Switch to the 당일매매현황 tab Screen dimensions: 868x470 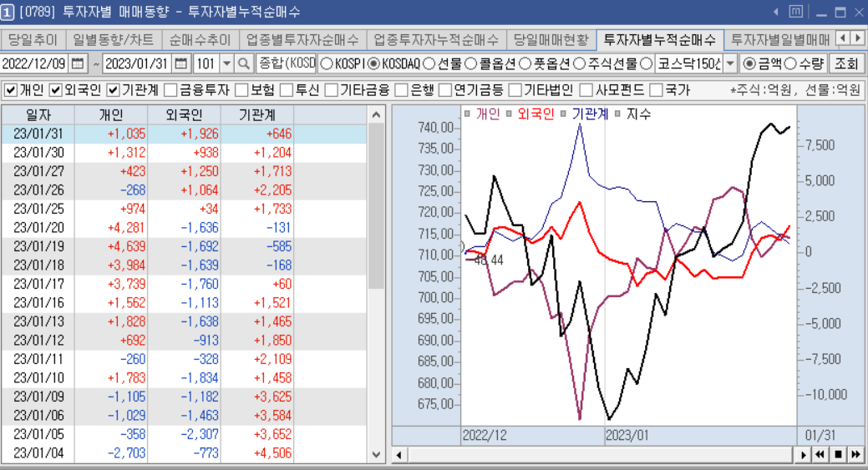(x=551, y=40)
